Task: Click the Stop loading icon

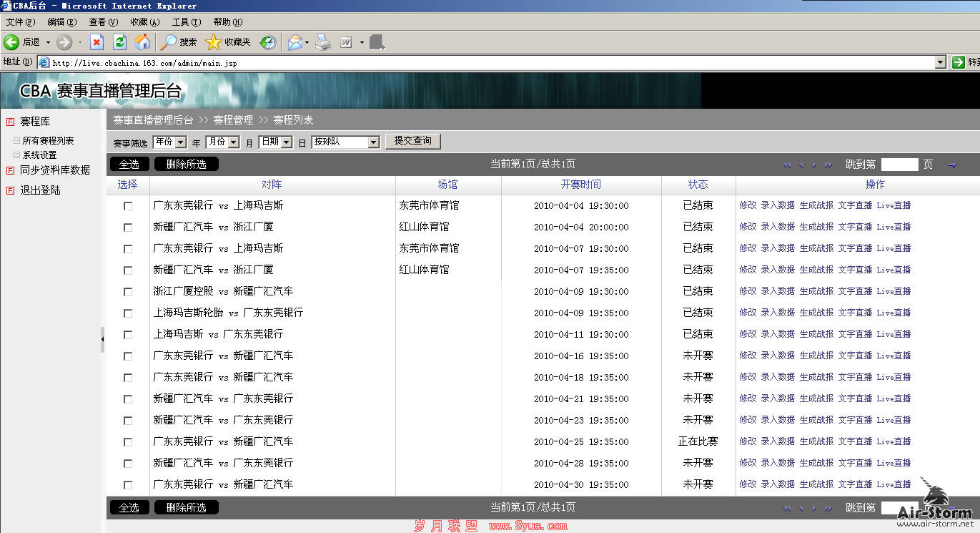Action: (x=96, y=42)
